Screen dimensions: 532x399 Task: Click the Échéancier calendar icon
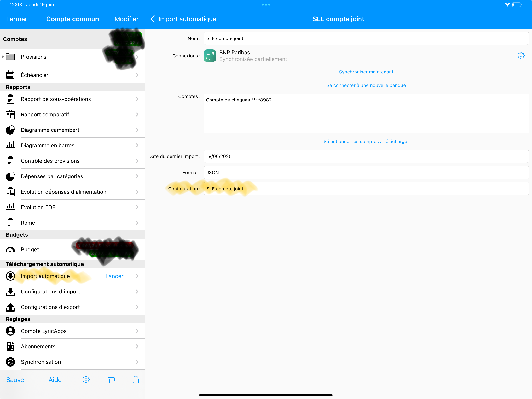[x=10, y=75]
